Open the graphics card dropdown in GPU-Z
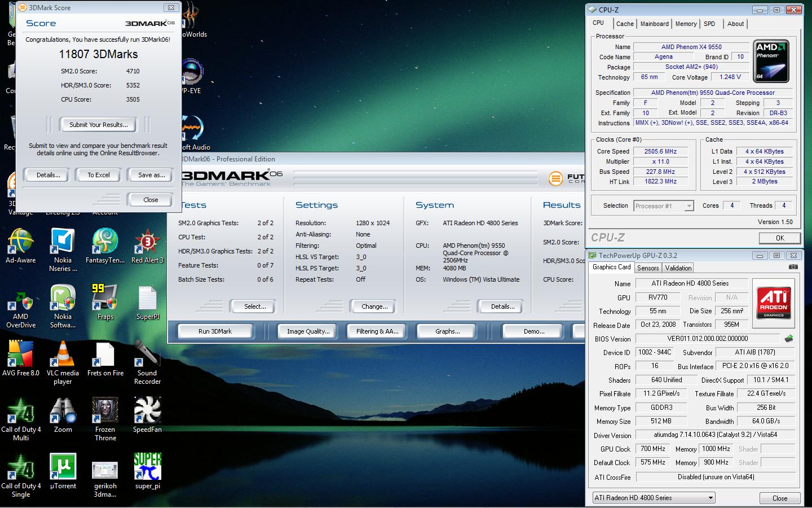Screen dimensions: 812x508 (x=654, y=498)
